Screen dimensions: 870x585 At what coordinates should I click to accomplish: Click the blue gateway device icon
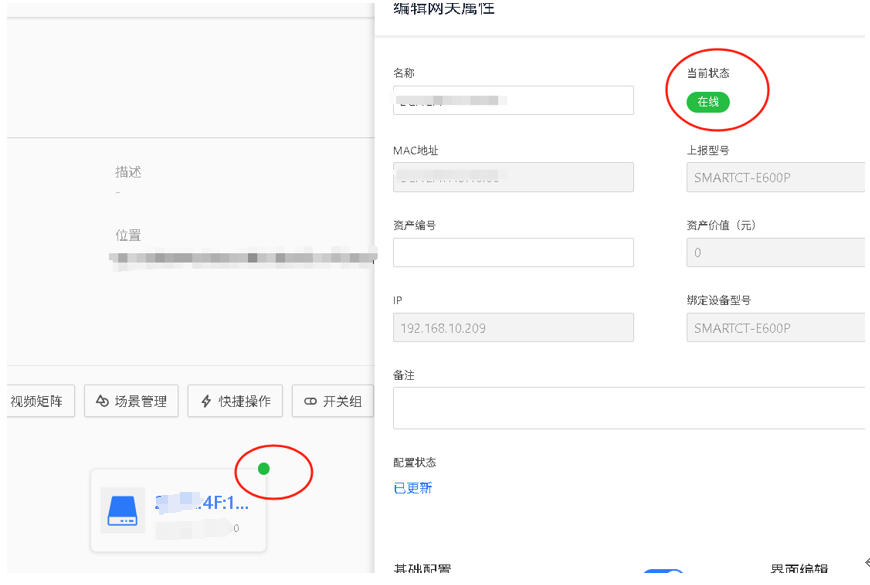[121, 510]
